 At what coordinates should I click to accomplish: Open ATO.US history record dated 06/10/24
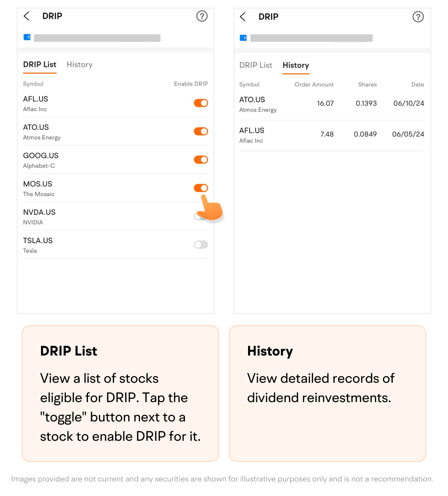331,104
